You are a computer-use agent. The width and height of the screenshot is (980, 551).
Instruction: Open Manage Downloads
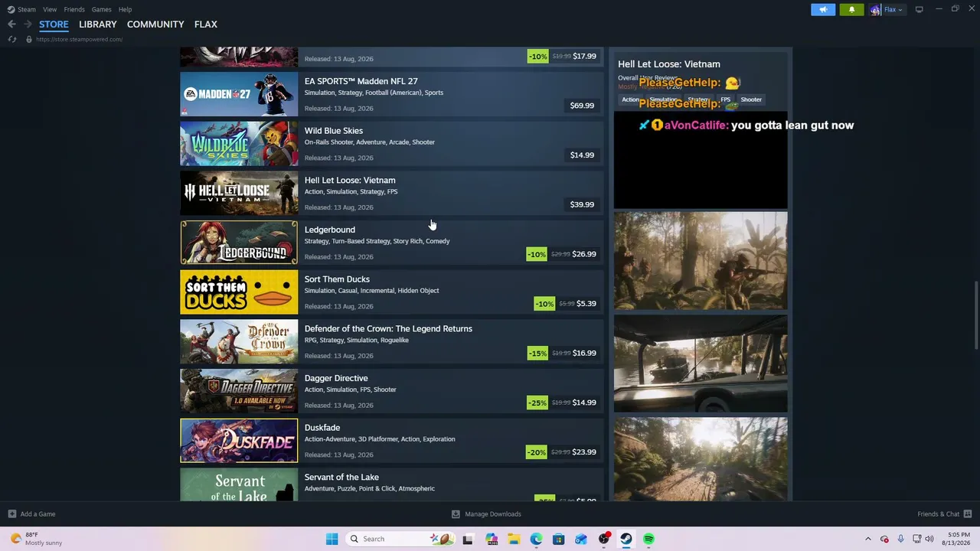pos(486,514)
